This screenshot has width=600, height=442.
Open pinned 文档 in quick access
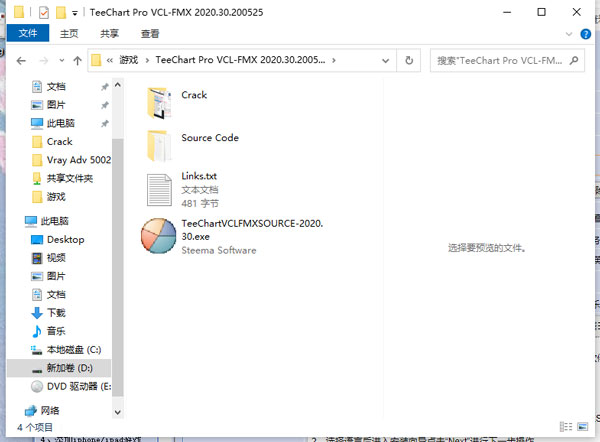pyautogui.click(x=56, y=87)
